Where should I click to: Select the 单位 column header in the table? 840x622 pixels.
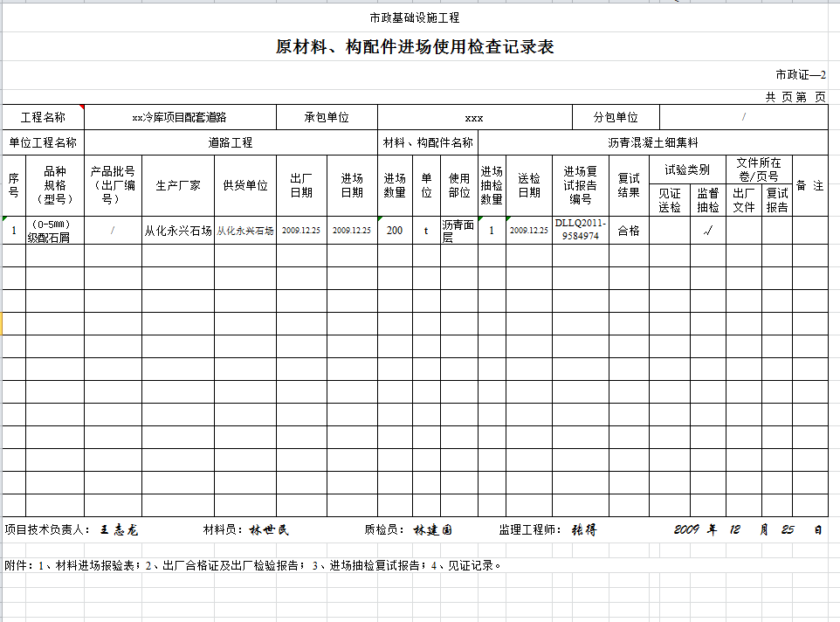(426, 185)
